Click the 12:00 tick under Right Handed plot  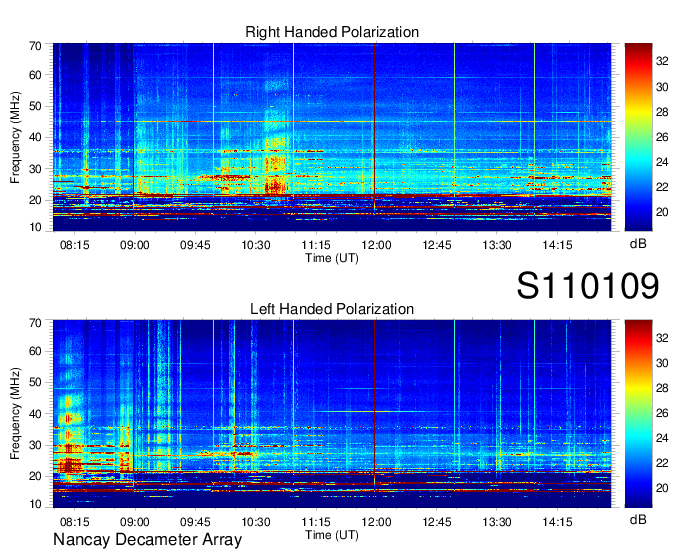[376, 245]
